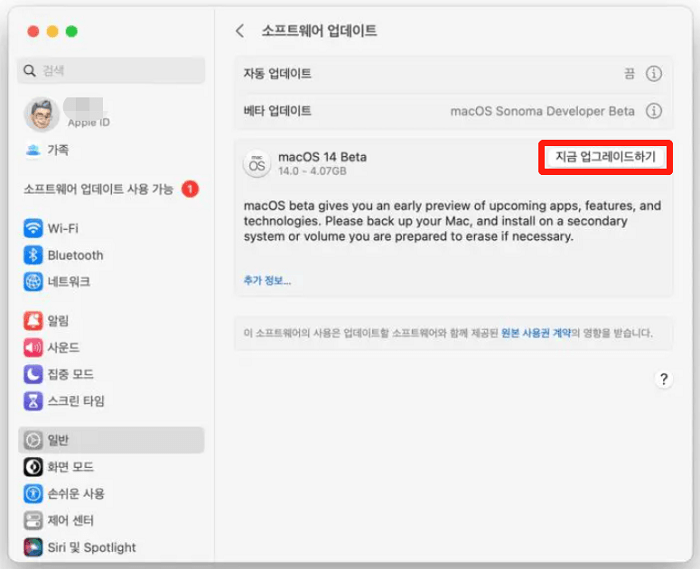Click the 14.0 – 4.07GB text

312,171
